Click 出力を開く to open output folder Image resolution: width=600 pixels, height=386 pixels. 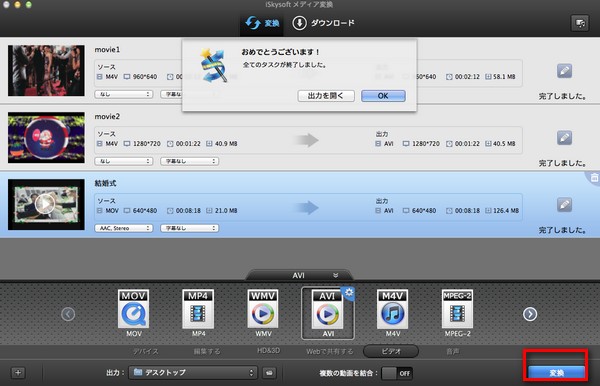click(x=326, y=96)
